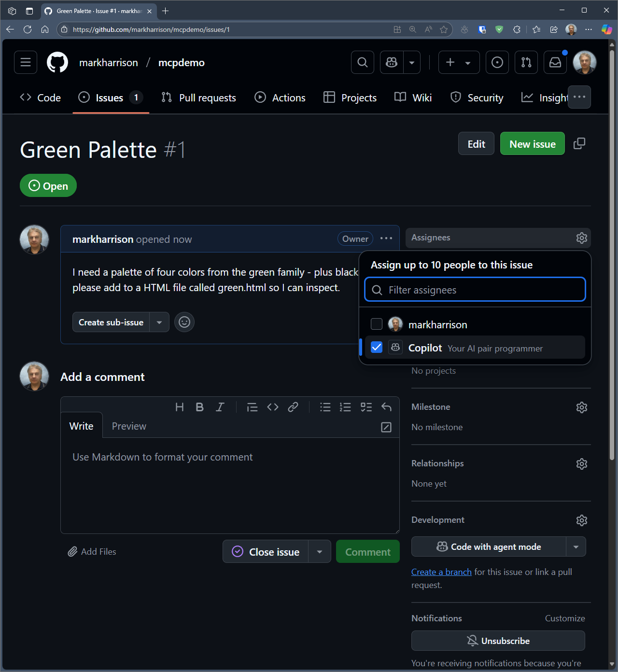The image size is (618, 672).
Task: Open the Relationships gear settings
Action: pos(582,464)
